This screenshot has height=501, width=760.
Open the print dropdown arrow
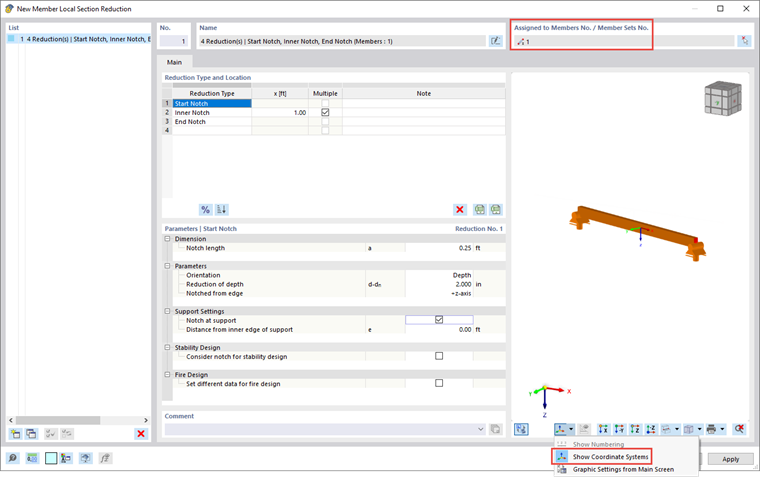pyautogui.click(x=722, y=429)
